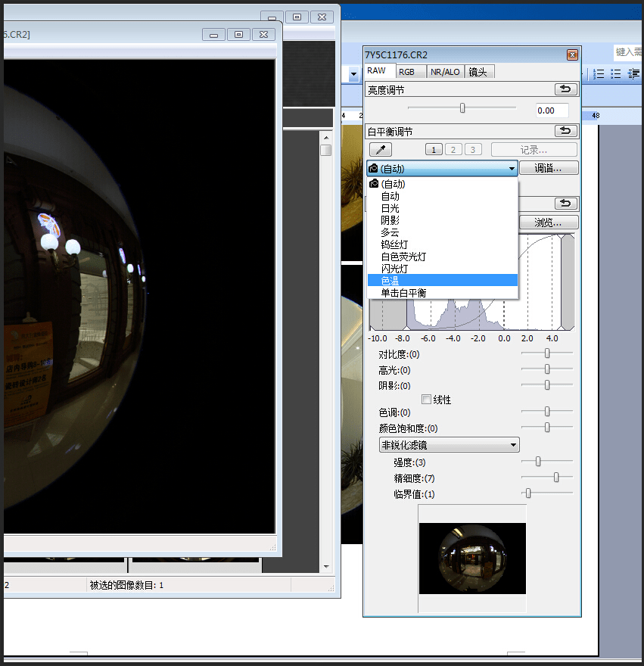Choose 日光 daylight white balance
This screenshot has width=644, height=666.
tap(442, 208)
